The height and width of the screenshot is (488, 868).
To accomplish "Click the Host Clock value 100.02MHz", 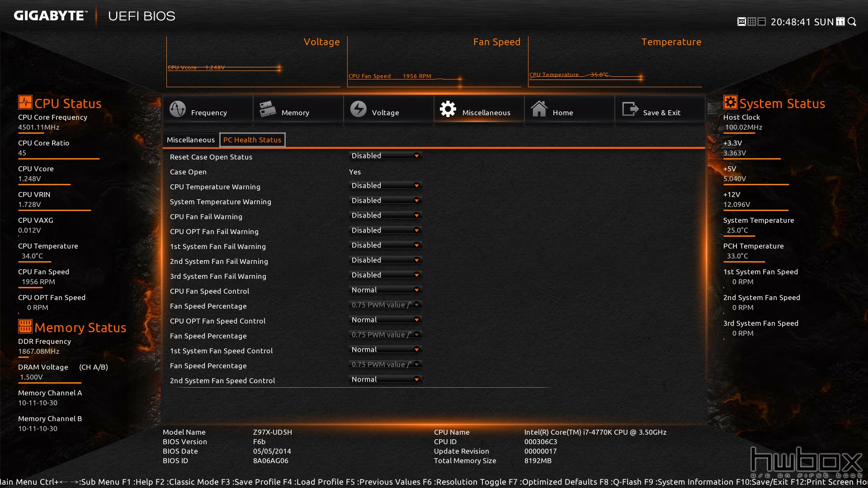I will coord(744,127).
